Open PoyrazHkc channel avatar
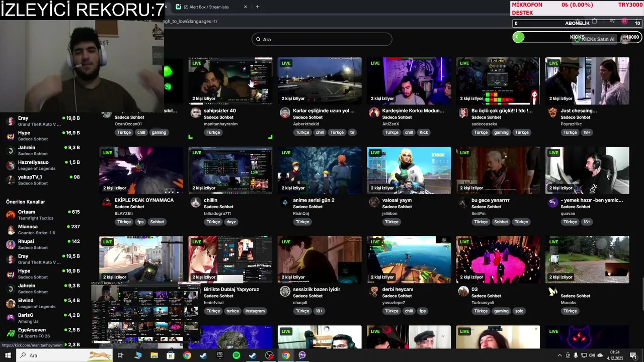Image resolution: width=644 pixels, height=362 pixels. [553, 113]
